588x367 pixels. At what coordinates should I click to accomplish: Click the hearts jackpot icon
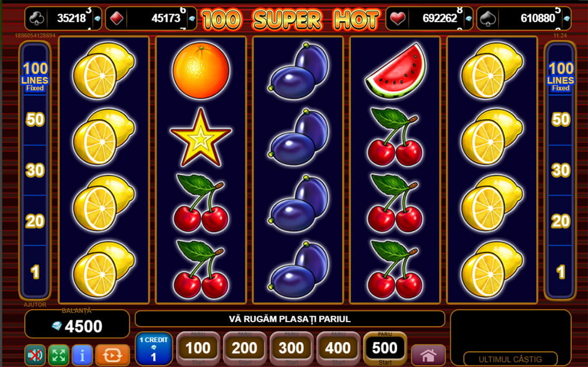(398, 18)
